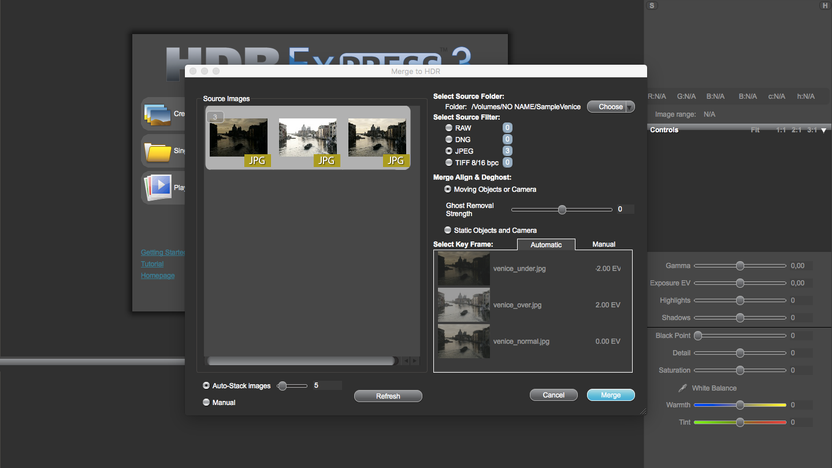This screenshot has width=832, height=468.
Task: Select the first dark source image thumbnail
Action: (x=239, y=138)
